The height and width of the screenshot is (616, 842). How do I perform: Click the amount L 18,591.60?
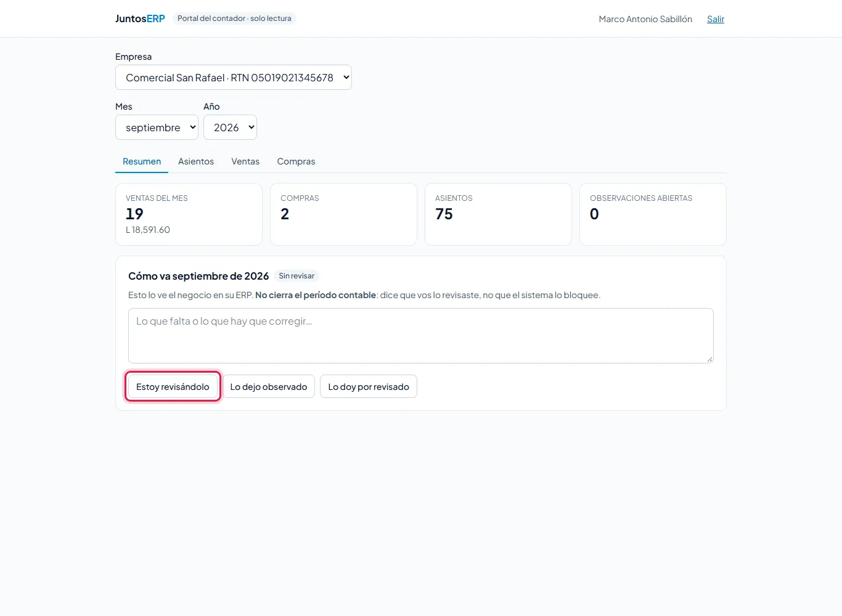tap(148, 230)
